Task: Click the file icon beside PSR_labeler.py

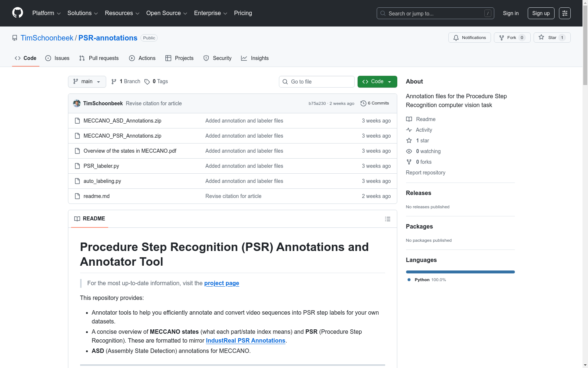Action: point(77,166)
